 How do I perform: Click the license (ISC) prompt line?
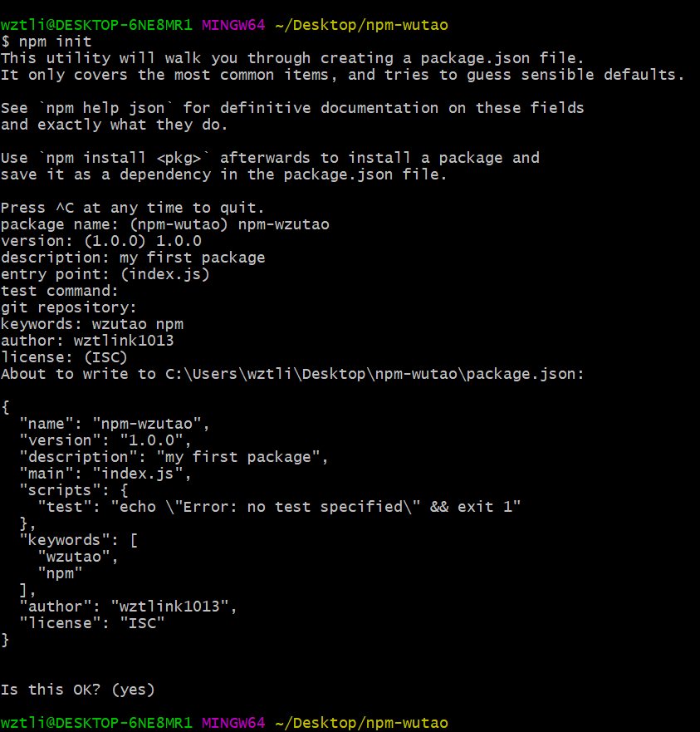pos(64,357)
